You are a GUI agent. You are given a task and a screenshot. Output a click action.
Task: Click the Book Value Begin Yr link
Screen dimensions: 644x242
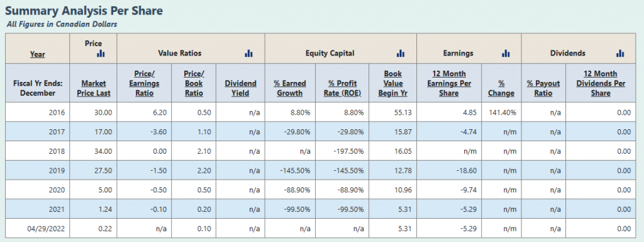(392, 83)
